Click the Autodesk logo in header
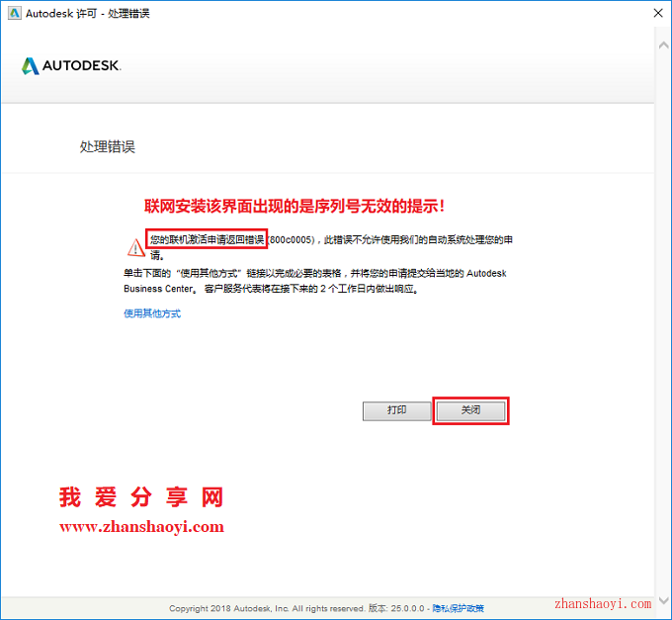 (x=71, y=65)
